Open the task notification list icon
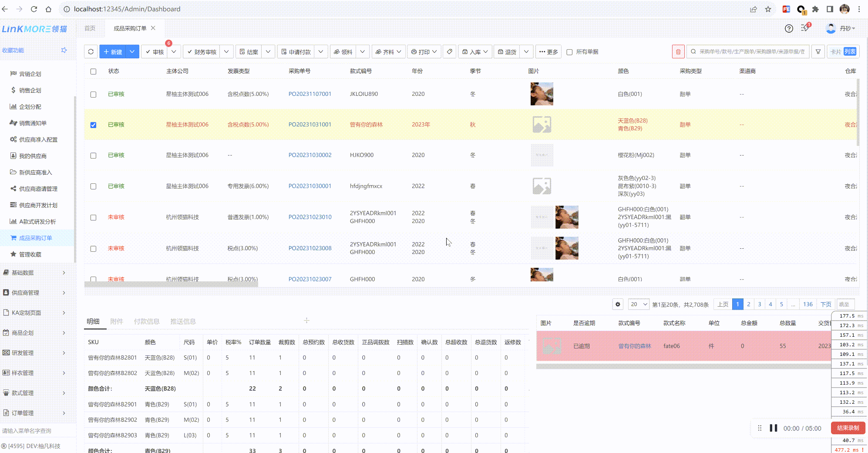This screenshot has width=868, height=453. pyautogui.click(x=805, y=28)
